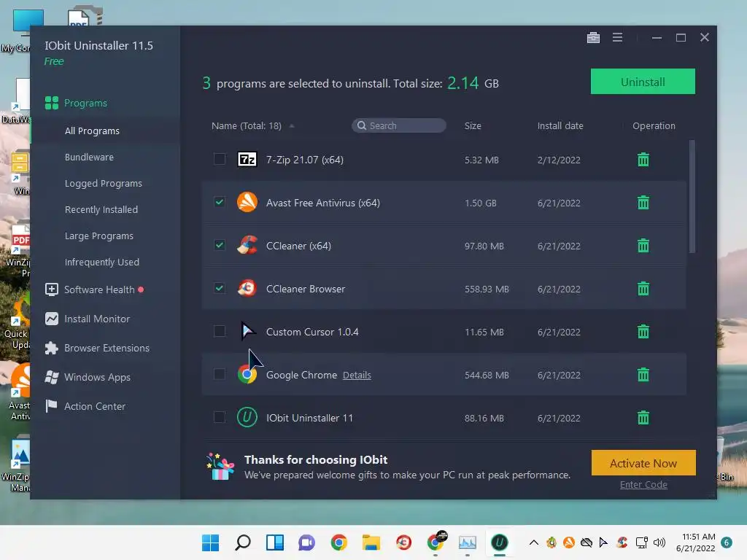Open the taskbar clock and date
Image resolution: width=747 pixels, height=560 pixels.
tap(695, 542)
